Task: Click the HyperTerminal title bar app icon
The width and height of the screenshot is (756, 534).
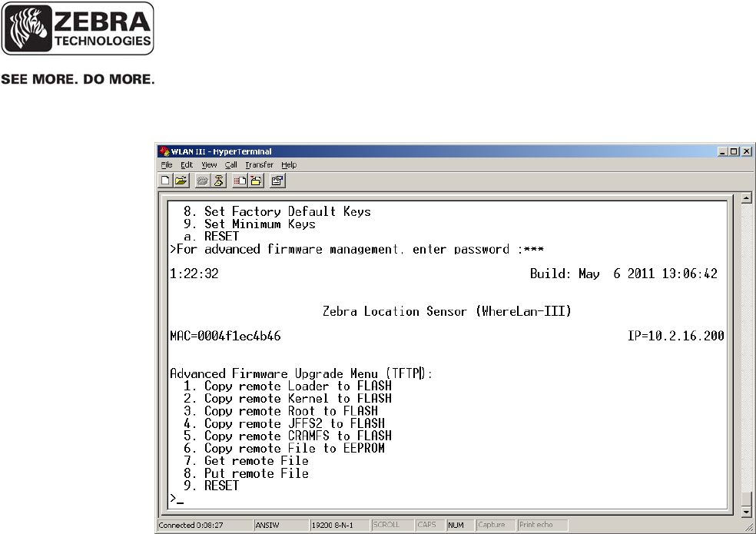Action: (164, 151)
